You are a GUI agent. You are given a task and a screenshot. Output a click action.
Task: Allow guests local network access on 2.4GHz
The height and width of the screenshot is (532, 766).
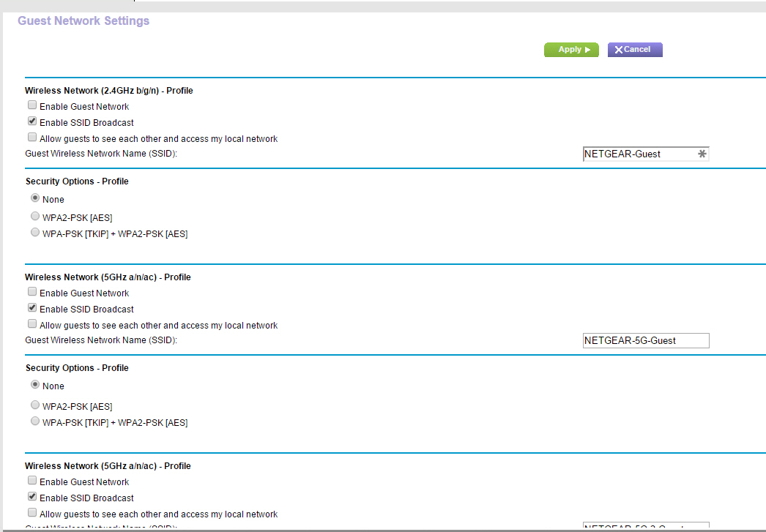[x=32, y=138]
